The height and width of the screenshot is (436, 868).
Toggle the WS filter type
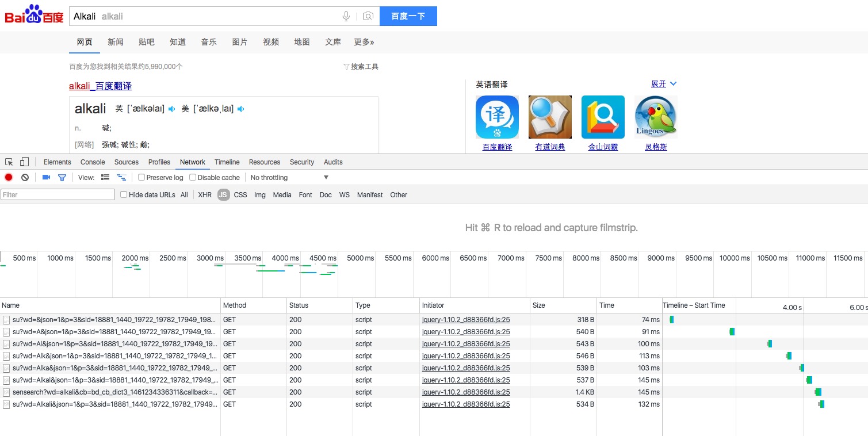point(345,195)
